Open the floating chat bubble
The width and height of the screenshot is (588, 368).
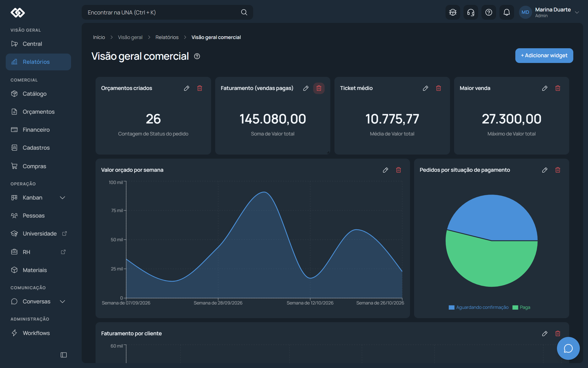coord(568,348)
